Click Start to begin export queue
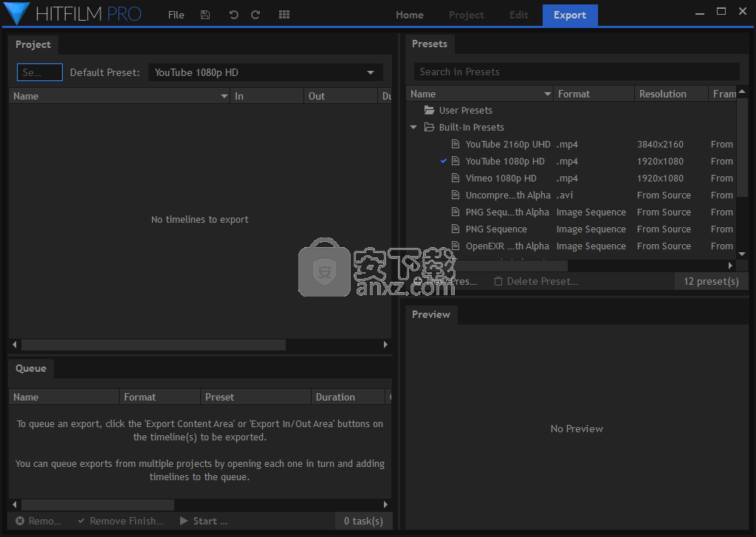Screen dimensions: 756x537 (204, 521)
